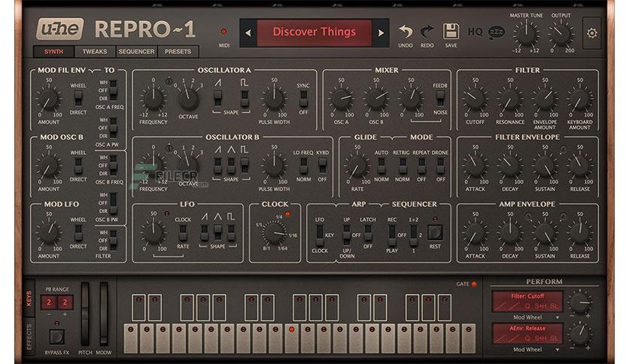Enable HQ mode icon
Image resolution: width=629 pixels, height=364 pixels.
[x=475, y=32]
